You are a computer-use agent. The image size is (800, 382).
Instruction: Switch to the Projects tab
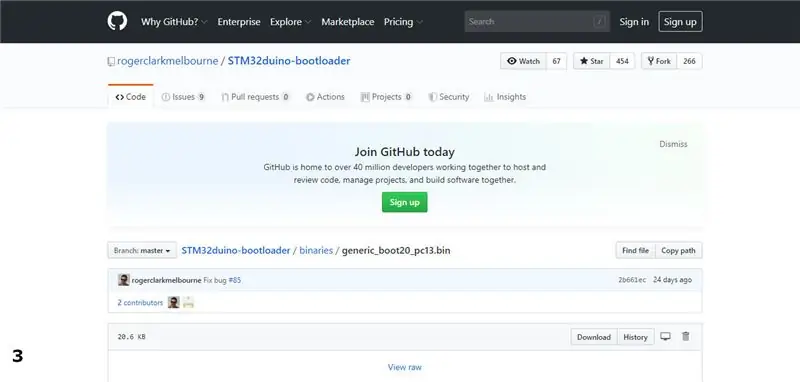(x=386, y=97)
